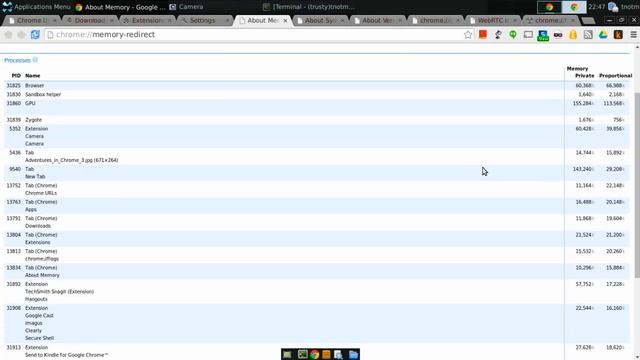Click the Chrome URLs process entry
The image size is (640, 360).
click(x=41, y=193)
